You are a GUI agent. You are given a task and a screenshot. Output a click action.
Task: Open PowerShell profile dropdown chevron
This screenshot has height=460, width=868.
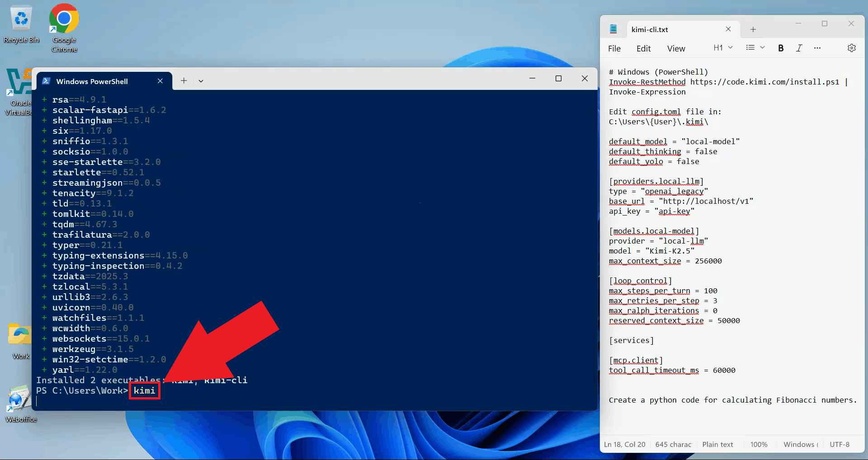(x=201, y=81)
